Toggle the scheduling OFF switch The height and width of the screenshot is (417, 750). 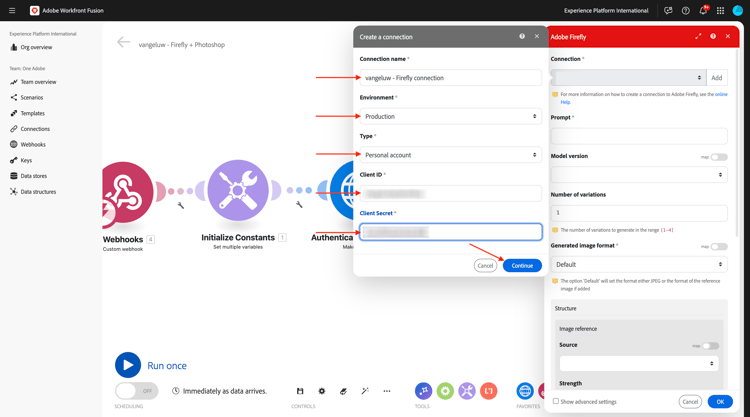click(x=136, y=391)
